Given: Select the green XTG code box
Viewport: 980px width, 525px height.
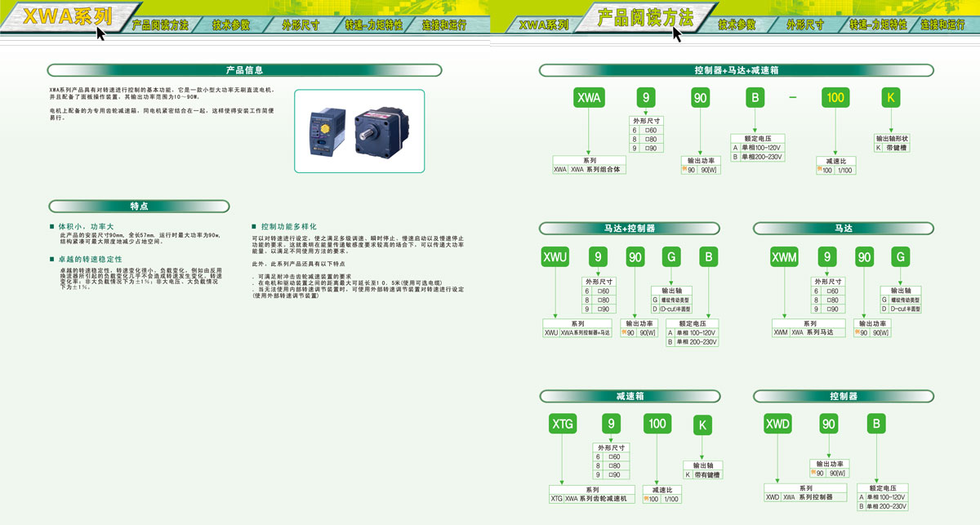Looking at the screenshot, I should tap(563, 424).
